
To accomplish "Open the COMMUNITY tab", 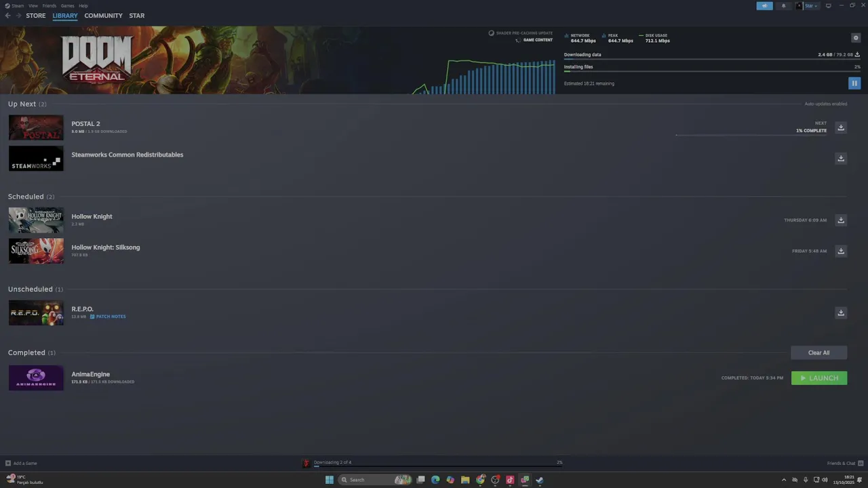I will (x=104, y=16).
